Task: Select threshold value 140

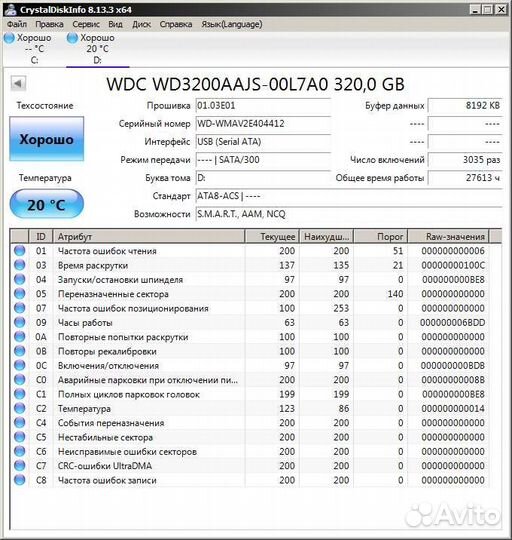Action: [395, 294]
